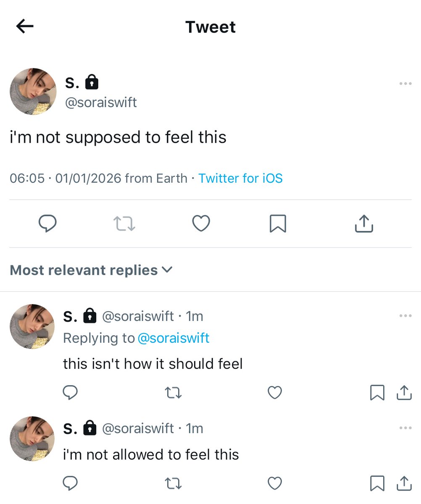
Task: Open options for "i'm not allowed to feel this" reply
Action: click(x=405, y=428)
